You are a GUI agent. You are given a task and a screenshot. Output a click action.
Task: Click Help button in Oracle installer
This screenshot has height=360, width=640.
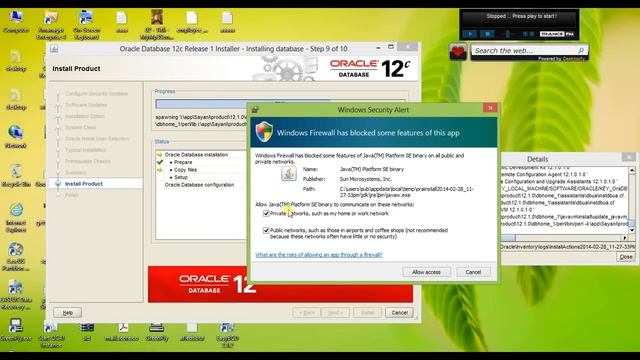click(68, 313)
